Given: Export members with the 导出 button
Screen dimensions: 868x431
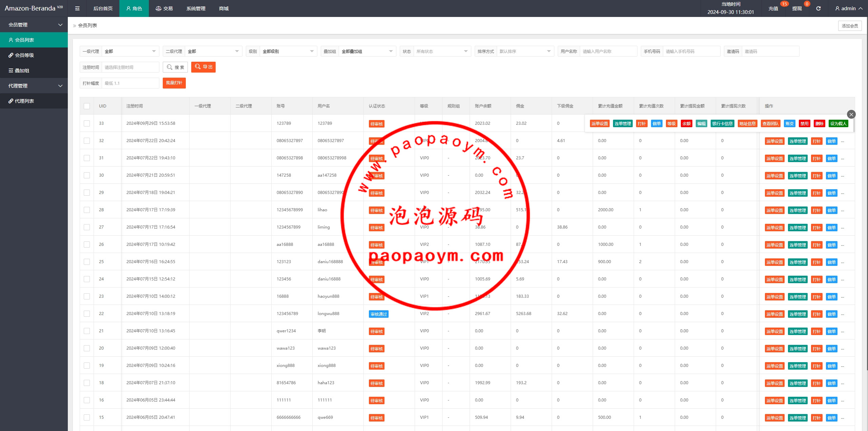Looking at the screenshot, I should pos(203,67).
